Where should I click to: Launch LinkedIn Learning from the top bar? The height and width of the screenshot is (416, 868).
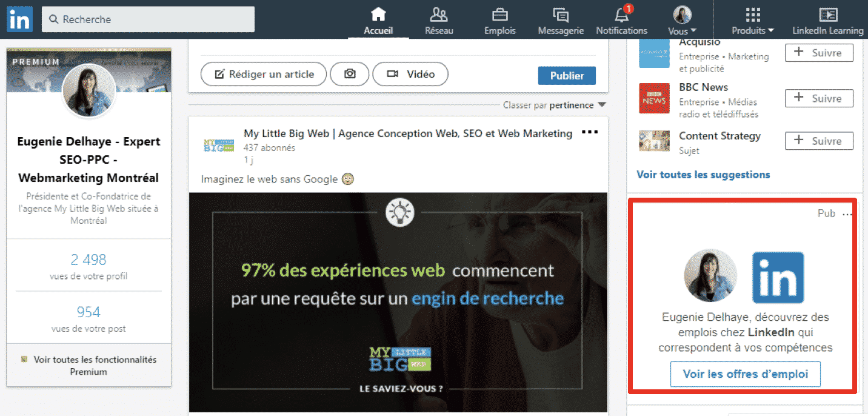tap(828, 19)
